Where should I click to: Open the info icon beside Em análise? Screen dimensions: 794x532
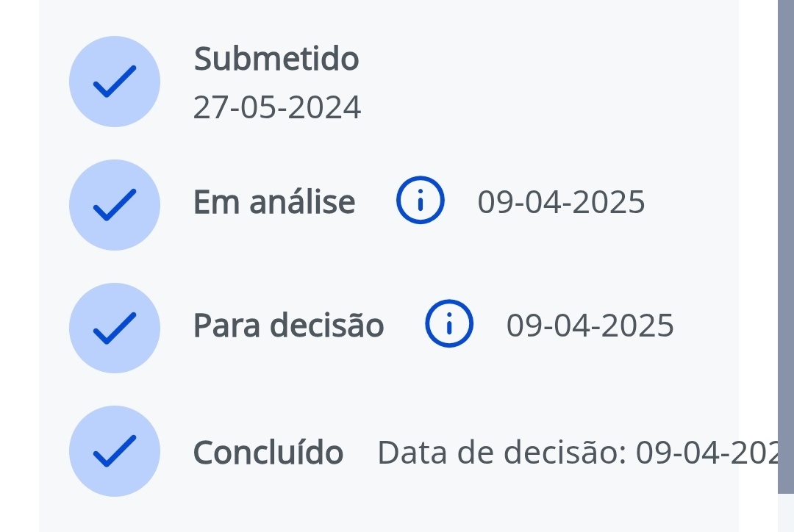(x=421, y=201)
